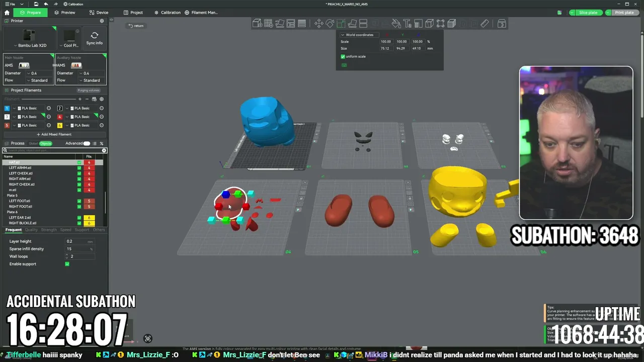
Task: Select the Rotate tool icon
Action: 330,24
